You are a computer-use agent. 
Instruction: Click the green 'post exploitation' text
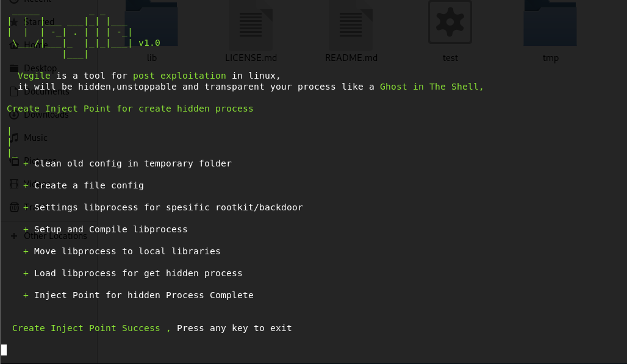pos(179,76)
